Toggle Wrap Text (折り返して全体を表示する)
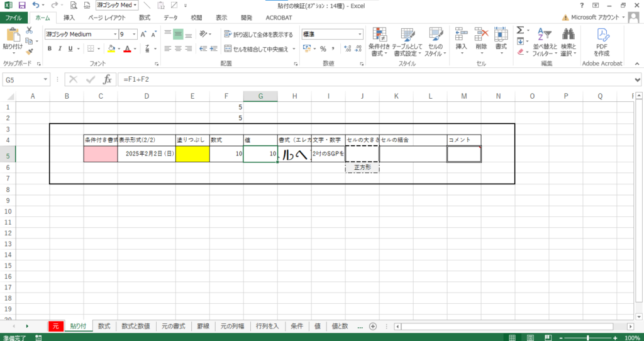644x341 pixels. (x=258, y=34)
